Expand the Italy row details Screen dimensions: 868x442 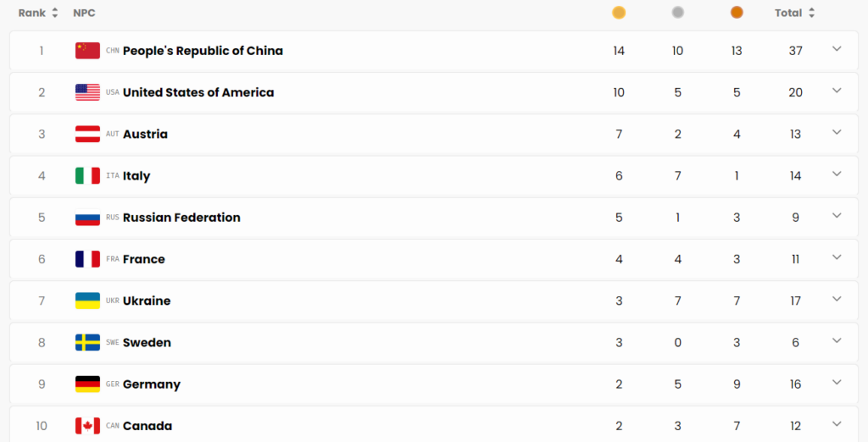837,174
